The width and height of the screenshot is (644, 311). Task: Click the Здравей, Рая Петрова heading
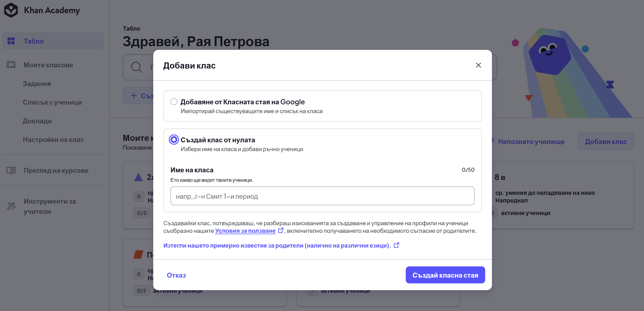point(196,41)
